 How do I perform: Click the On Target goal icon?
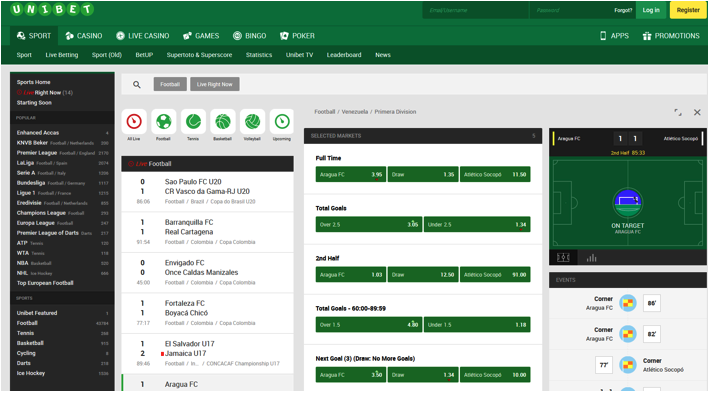click(x=628, y=202)
